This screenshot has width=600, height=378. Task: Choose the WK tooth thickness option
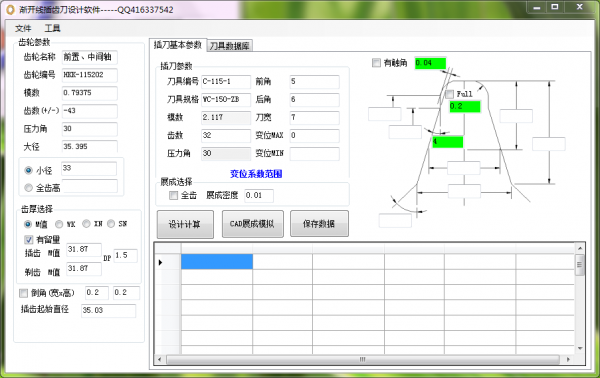click(59, 224)
